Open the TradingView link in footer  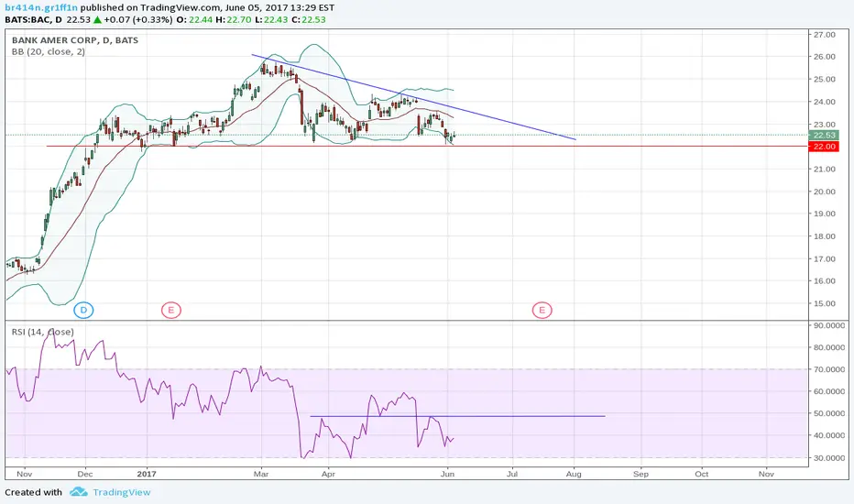[122, 492]
